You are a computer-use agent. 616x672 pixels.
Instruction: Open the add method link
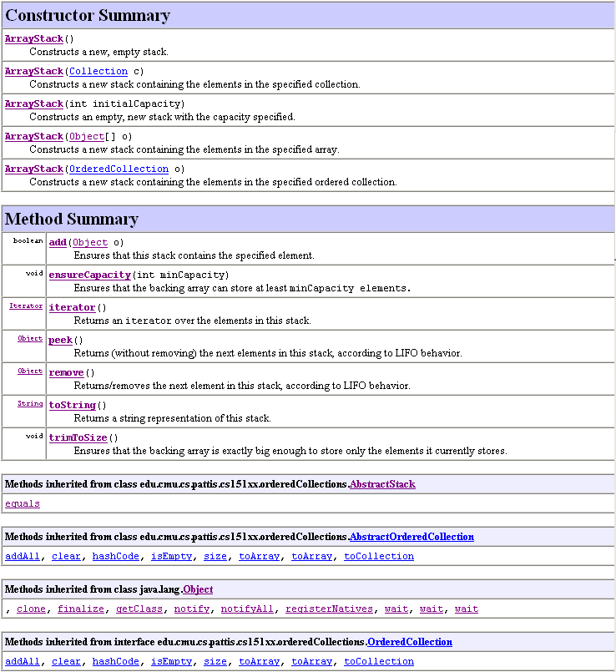tap(58, 242)
